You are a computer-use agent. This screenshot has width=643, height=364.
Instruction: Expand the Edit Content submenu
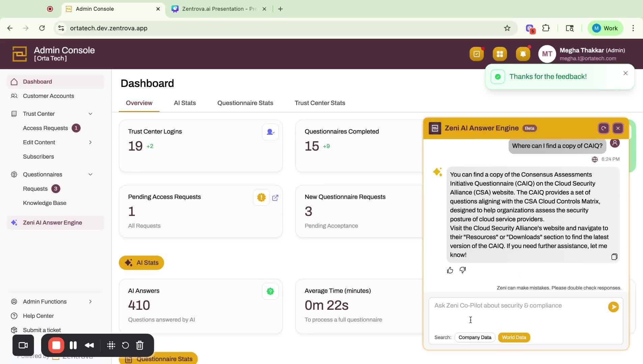[90, 143]
